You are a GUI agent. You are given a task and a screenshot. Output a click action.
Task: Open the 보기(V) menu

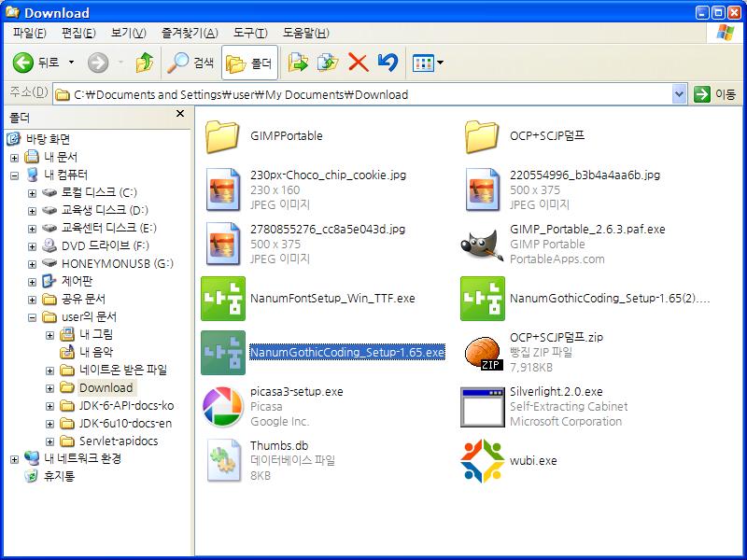129,33
